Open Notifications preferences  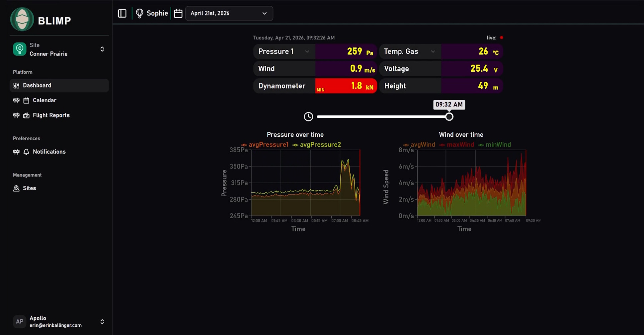pyautogui.click(x=59, y=152)
